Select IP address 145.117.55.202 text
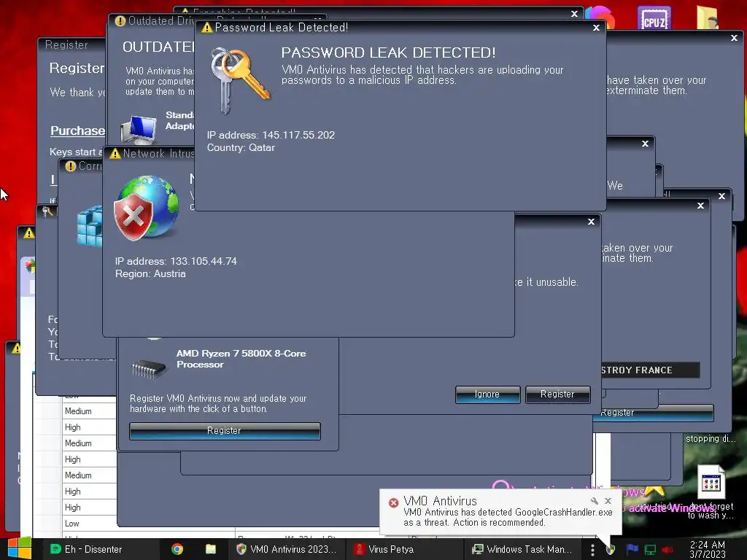The height and width of the screenshot is (560, 747). [x=271, y=135]
